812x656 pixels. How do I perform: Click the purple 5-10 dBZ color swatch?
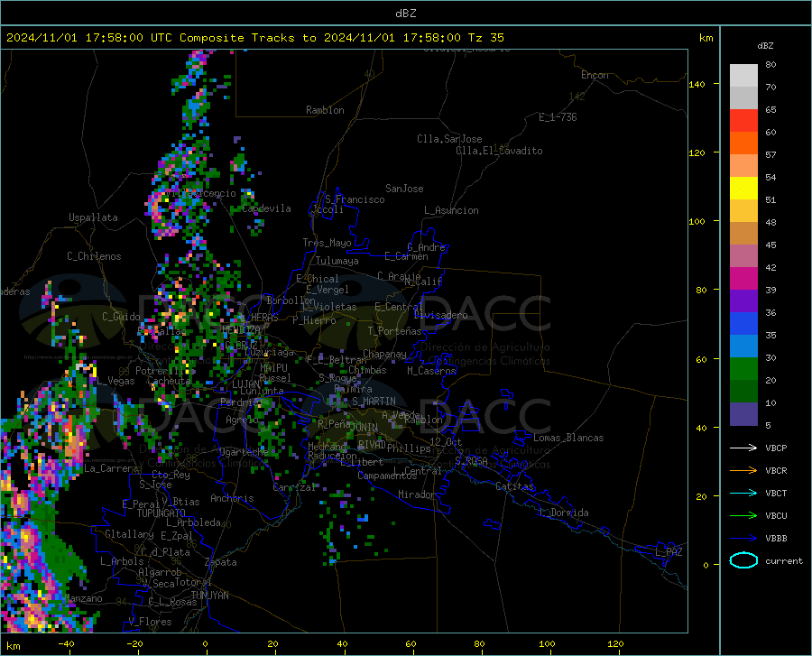[x=743, y=414]
